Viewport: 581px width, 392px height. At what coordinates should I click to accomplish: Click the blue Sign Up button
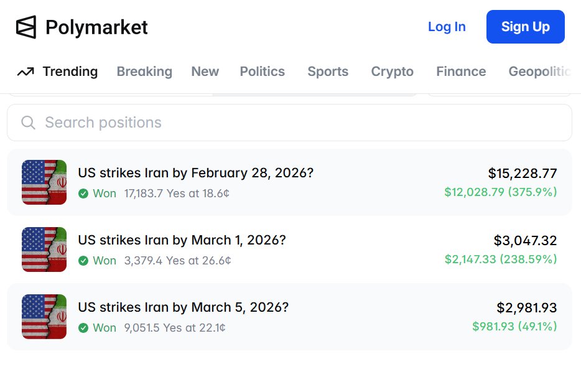(x=525, y=27)
